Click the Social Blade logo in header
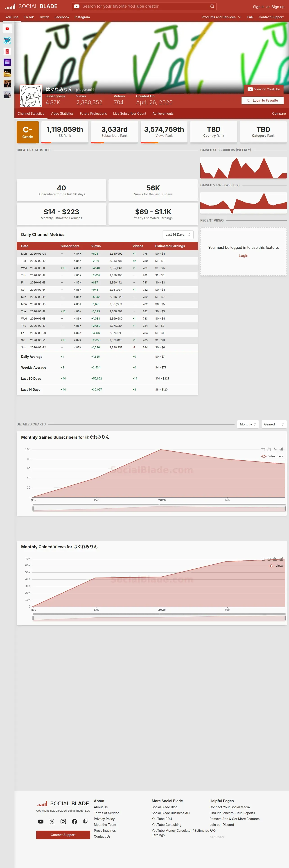 pyautogui.click(x=31, y=6)
